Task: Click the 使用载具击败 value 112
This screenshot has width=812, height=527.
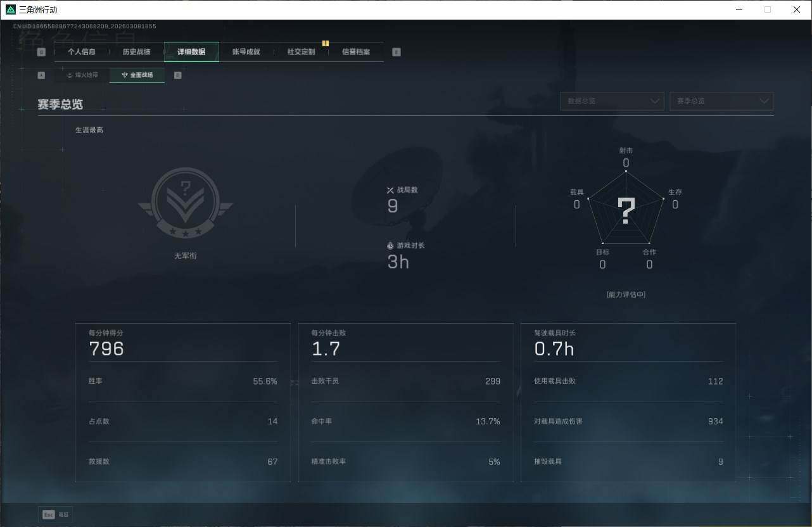Action: click(x=716, y=381)
